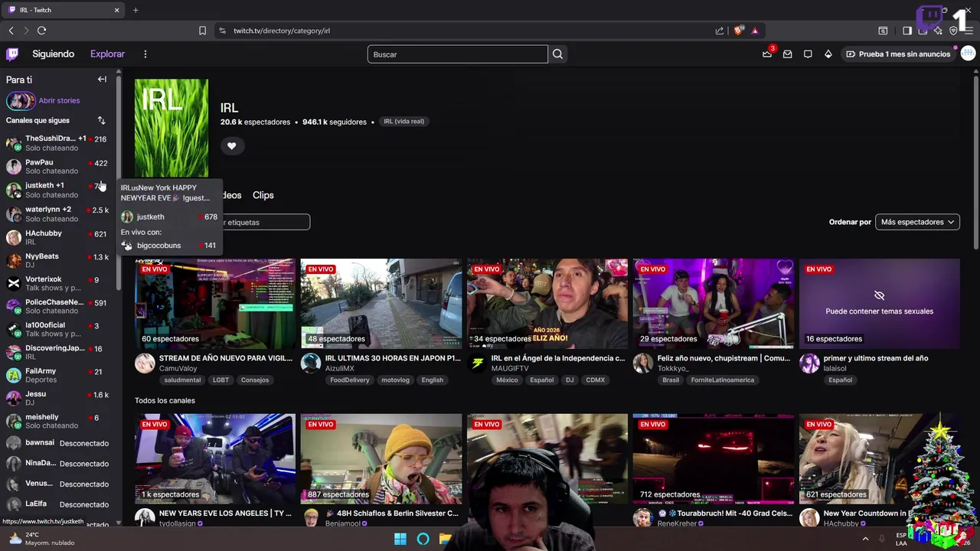The width and height of the screenshot is (980, 551).
Task: Open CamuValoy stream thumbnail
Action: pos(215,304)
